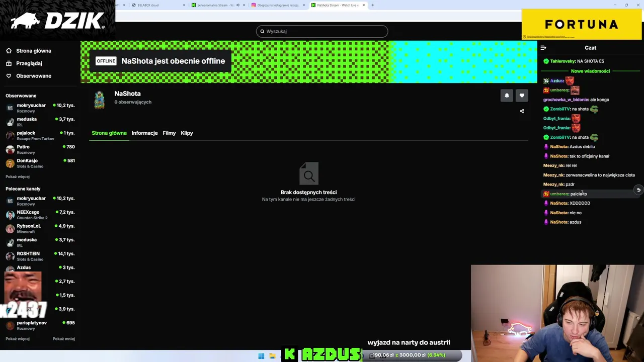Viewport: 644px width, 362px height.
Task: Click the magnifier icon in the search bar
Action: tap(262, 31)
